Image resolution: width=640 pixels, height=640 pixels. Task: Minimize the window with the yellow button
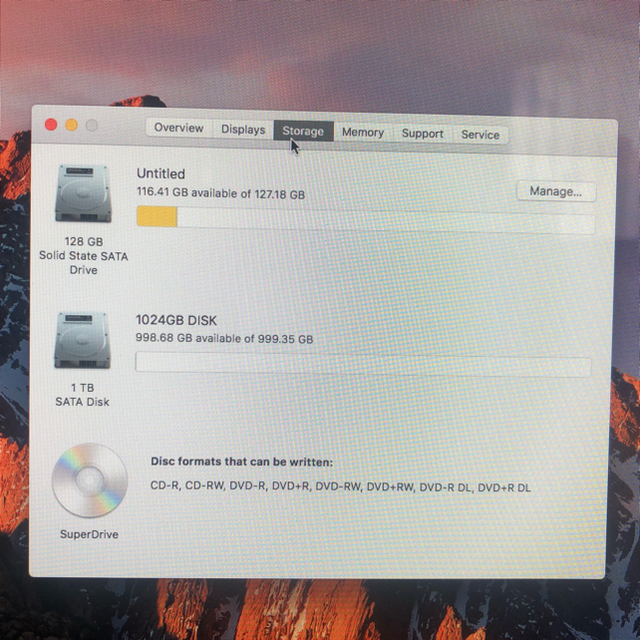(72, 125)
